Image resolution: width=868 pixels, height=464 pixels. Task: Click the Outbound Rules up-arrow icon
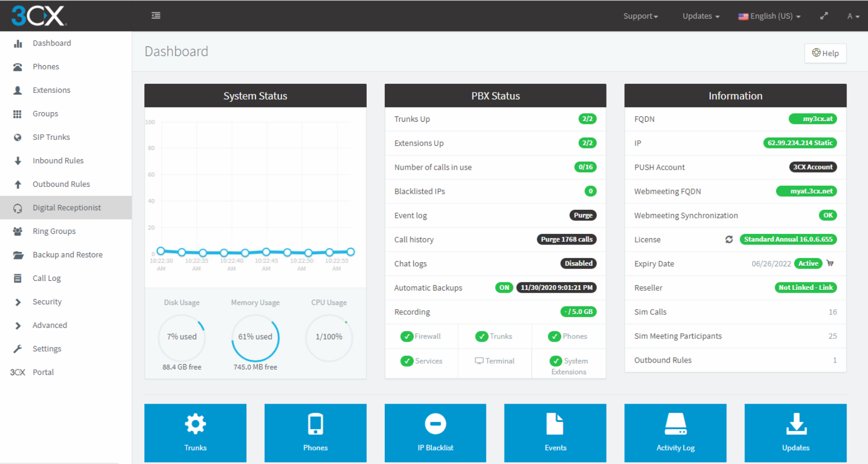(18, 184)
